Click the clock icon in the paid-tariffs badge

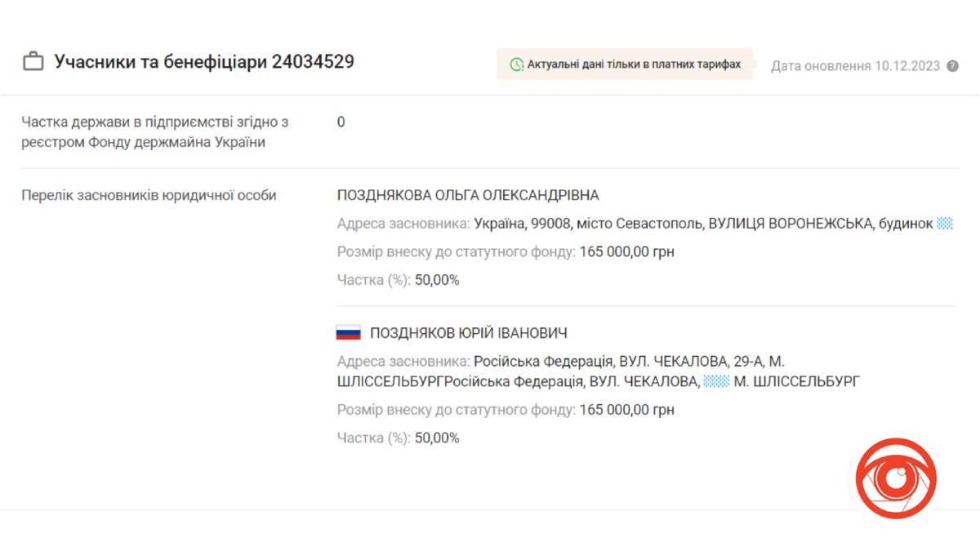click(x=516, y=64)
